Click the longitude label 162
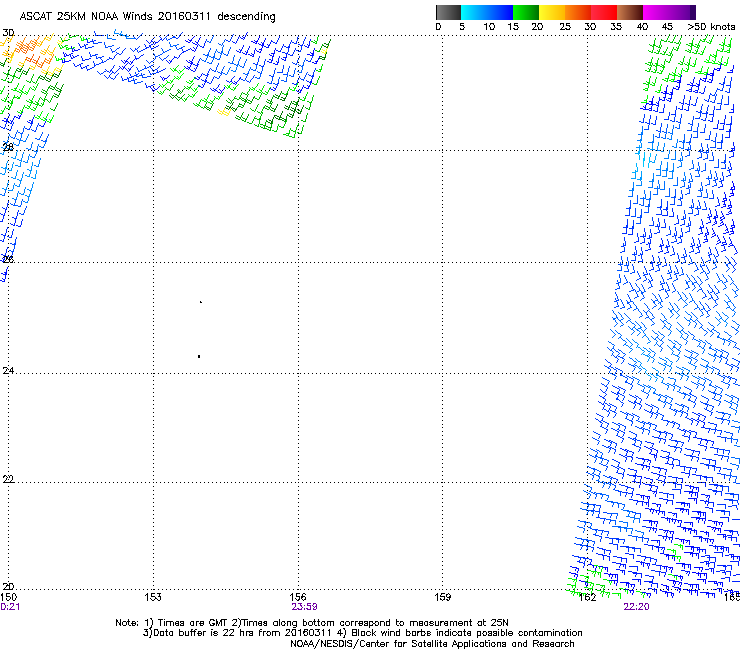The image size is (740, 650). pyautogui.click(x=588, y=597)
